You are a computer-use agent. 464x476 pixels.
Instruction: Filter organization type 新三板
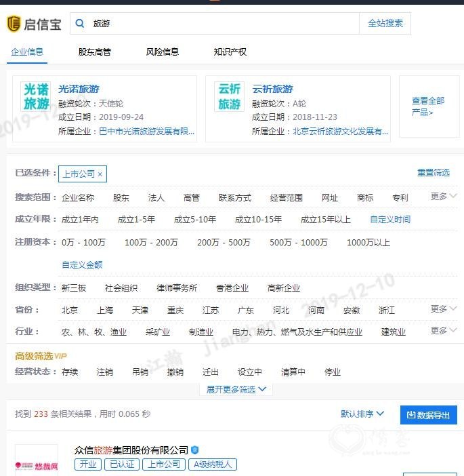pos(74,287)
